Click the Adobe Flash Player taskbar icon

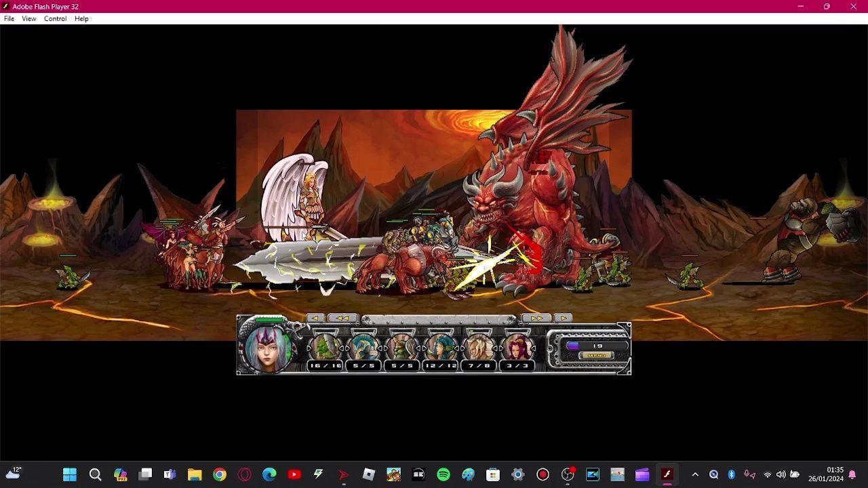(x=667, y=474)
